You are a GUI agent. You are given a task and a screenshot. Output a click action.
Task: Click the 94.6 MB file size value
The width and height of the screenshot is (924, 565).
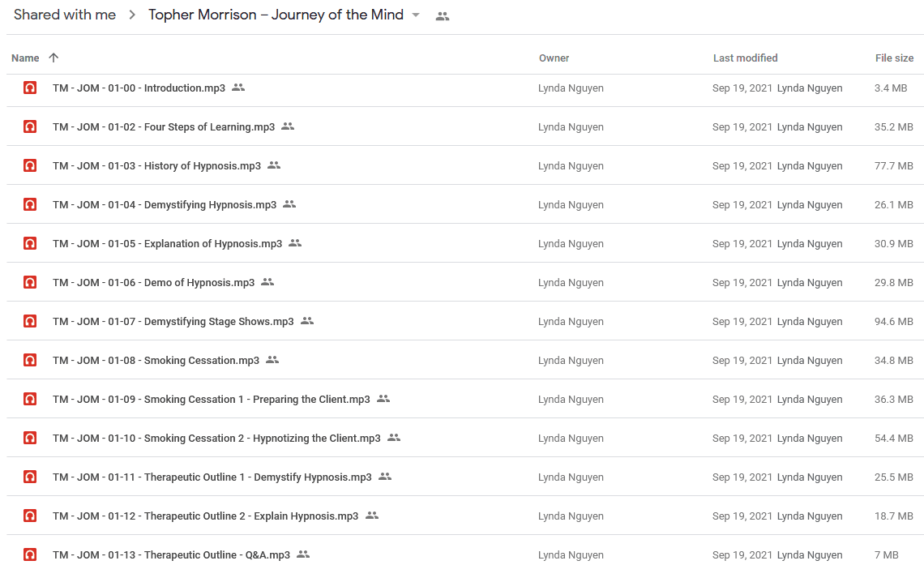893,321
